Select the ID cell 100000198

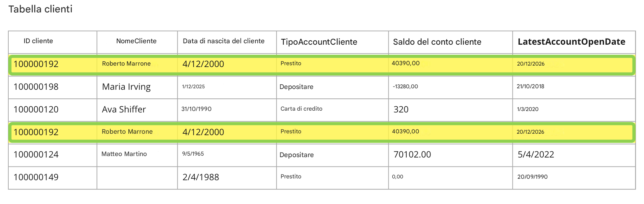(53, 87)
